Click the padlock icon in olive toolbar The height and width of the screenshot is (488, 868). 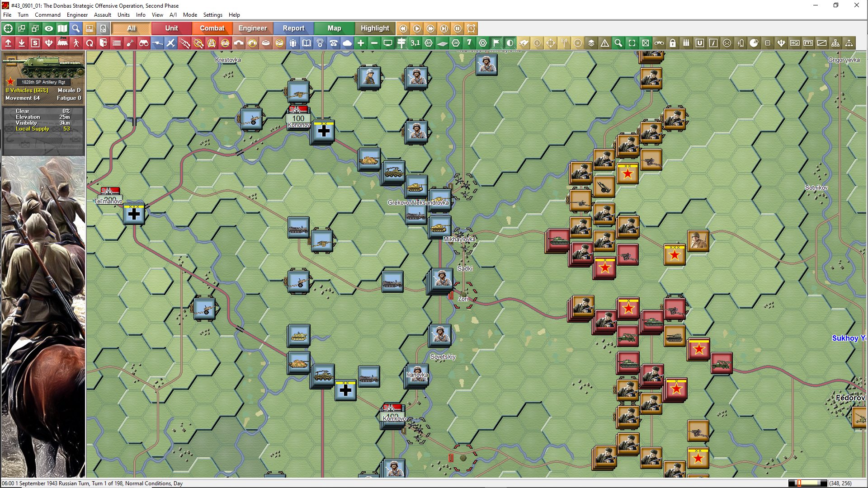(673, 43)
